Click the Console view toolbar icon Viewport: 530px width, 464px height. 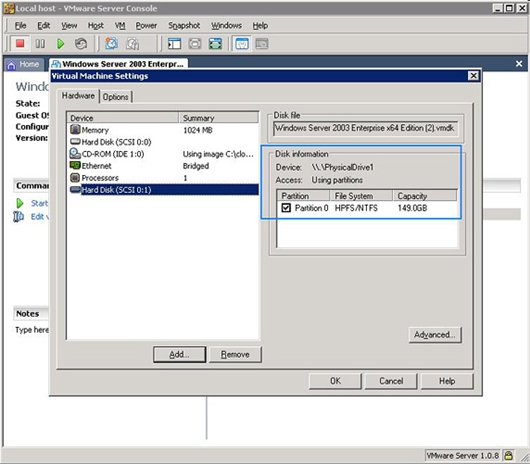[x=262, y=44]
